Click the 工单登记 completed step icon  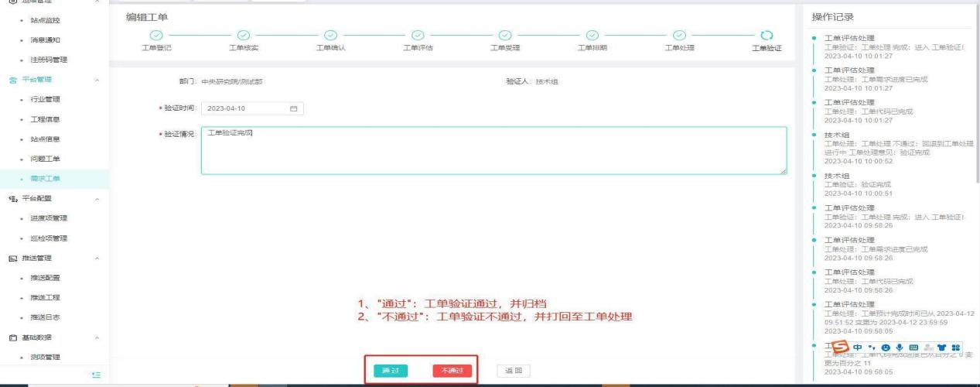tap(156, 35)
